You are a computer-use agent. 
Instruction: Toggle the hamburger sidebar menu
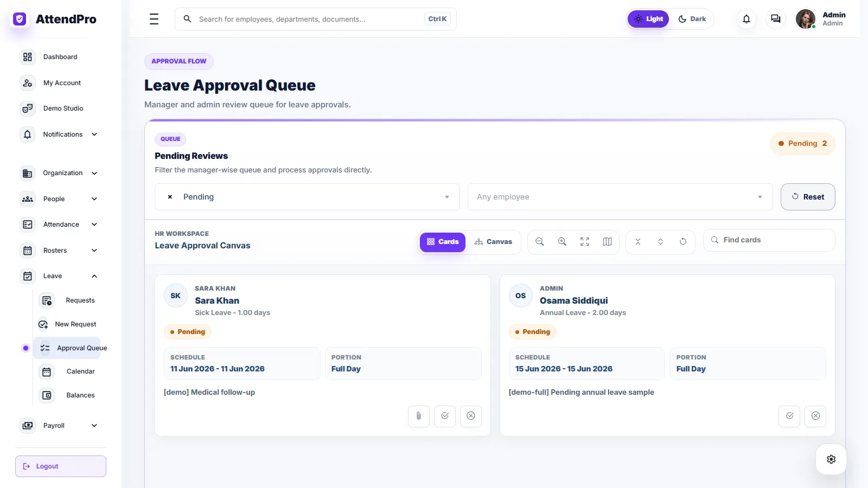154,19
